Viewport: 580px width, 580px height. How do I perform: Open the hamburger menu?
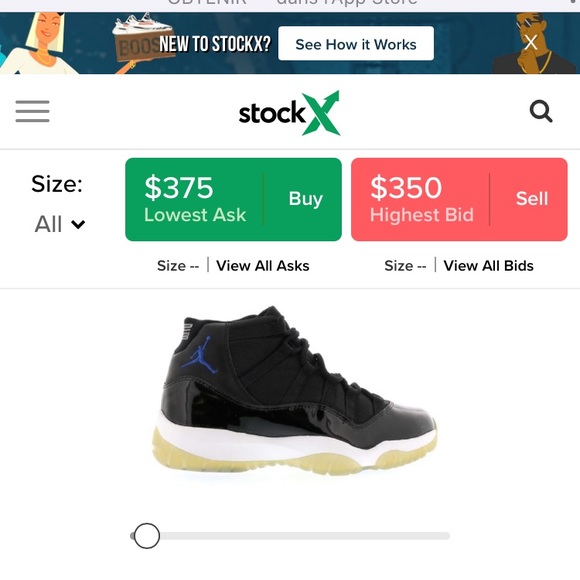(x=33, y=111)
